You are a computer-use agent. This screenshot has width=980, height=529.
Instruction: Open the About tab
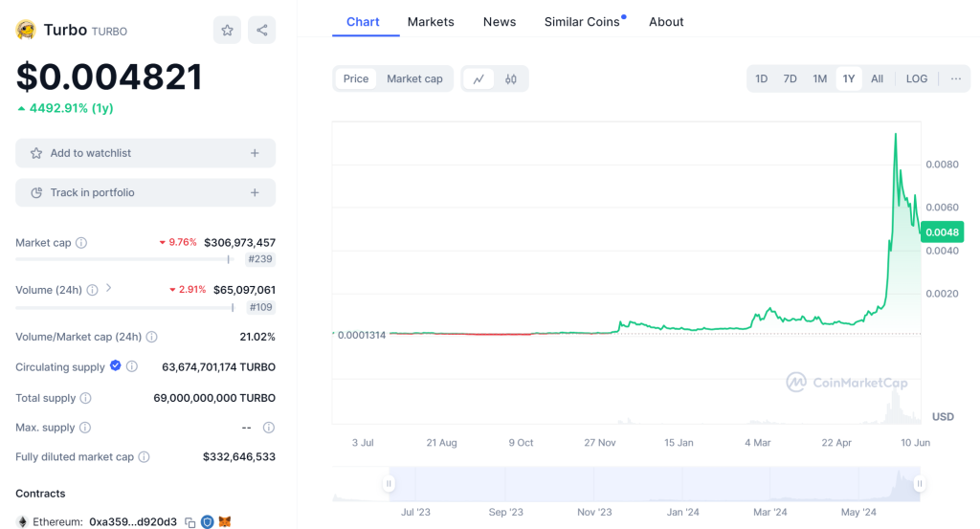pyautogui.click(x=666, y=22)
